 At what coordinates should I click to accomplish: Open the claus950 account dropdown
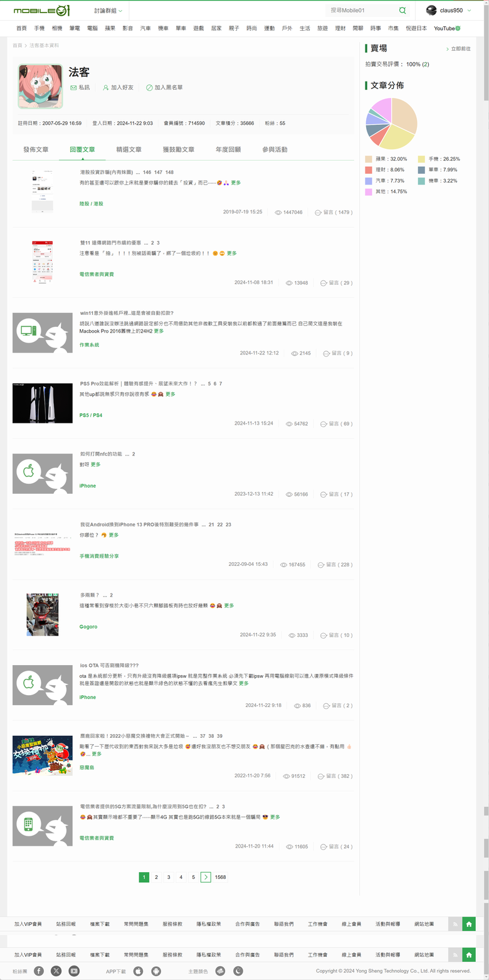pyautogui.click(x=448, y=11)
